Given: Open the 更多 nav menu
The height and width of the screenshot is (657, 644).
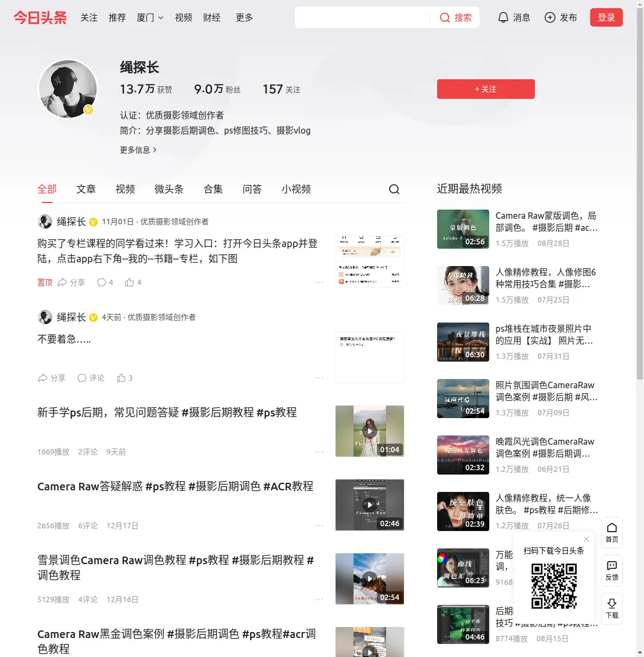Looking at the screenshot, I should click(244, 17).
